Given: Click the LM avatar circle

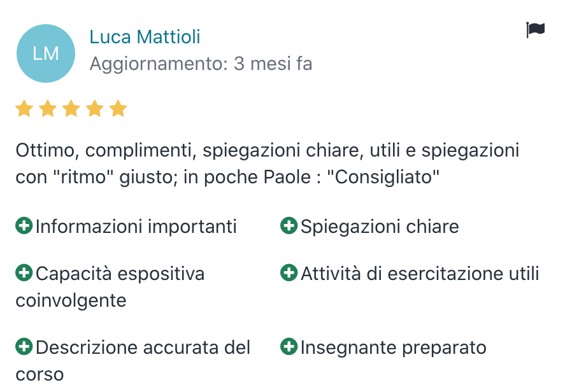Looking at the screenshot, I should click(46, 53).
